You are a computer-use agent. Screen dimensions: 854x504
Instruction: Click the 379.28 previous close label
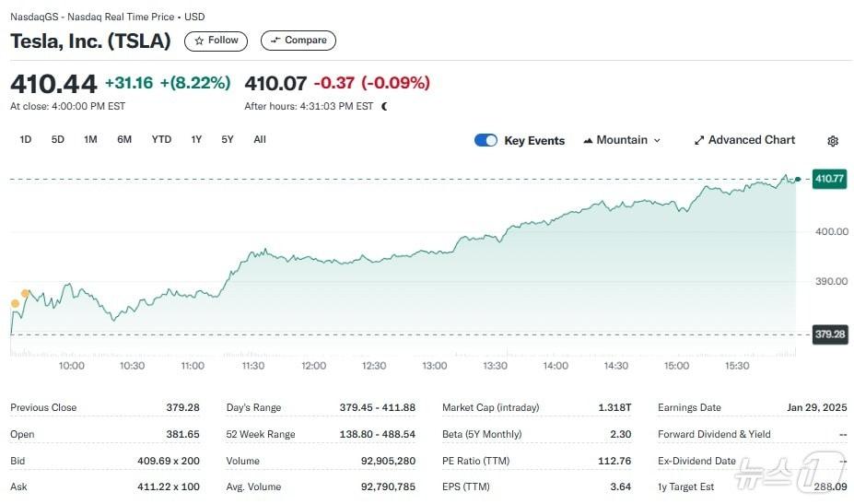click(x=829, y=334)
